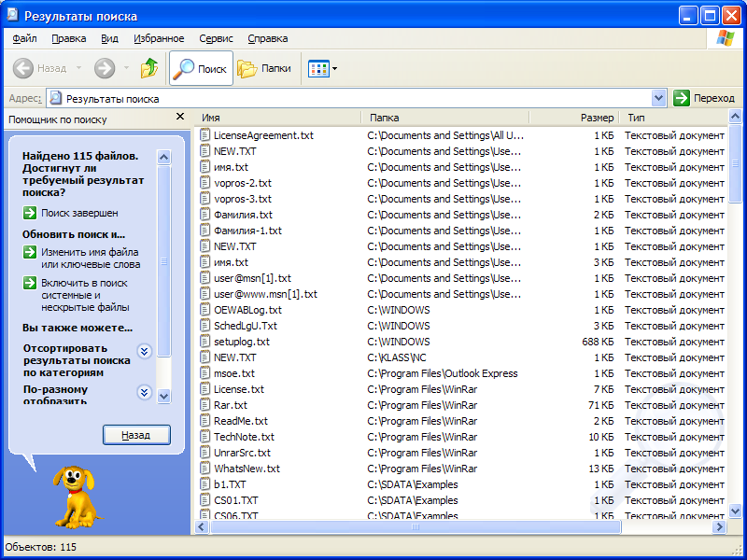The image size is (747, 560).
Task: Click the file list scroll down arrow
Action: pyautogui.click(x=735, y=511)
